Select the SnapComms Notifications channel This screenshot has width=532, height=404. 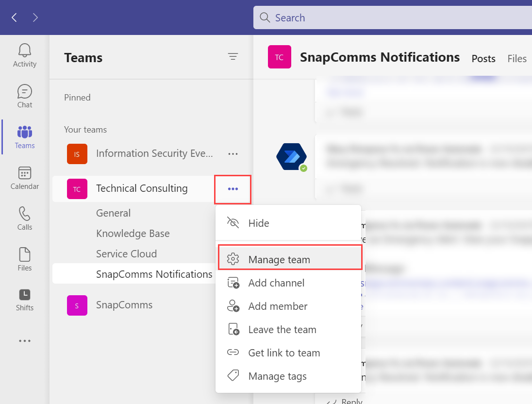tap(154, 274)
